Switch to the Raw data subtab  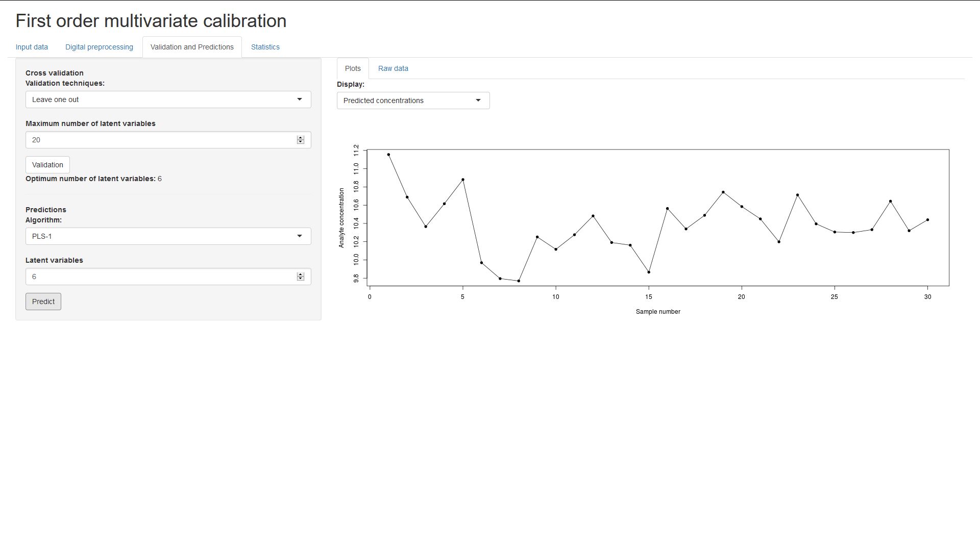tap(393, 68)
